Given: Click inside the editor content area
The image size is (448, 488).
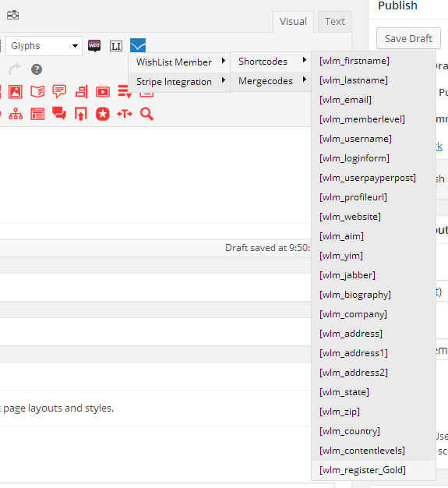Looking at the screenshot, I should [156, 175].
